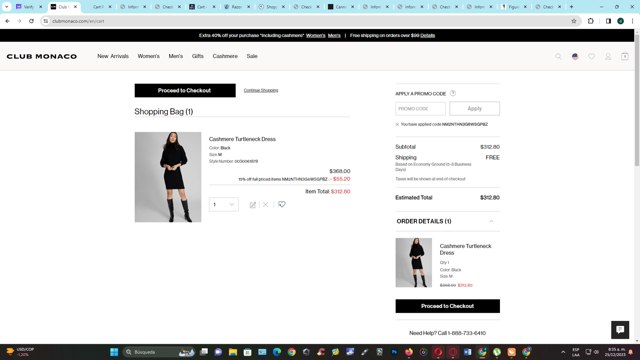Click Women's link in promo banner
This screenshot has height=360, width=640.
coord(316,36)
